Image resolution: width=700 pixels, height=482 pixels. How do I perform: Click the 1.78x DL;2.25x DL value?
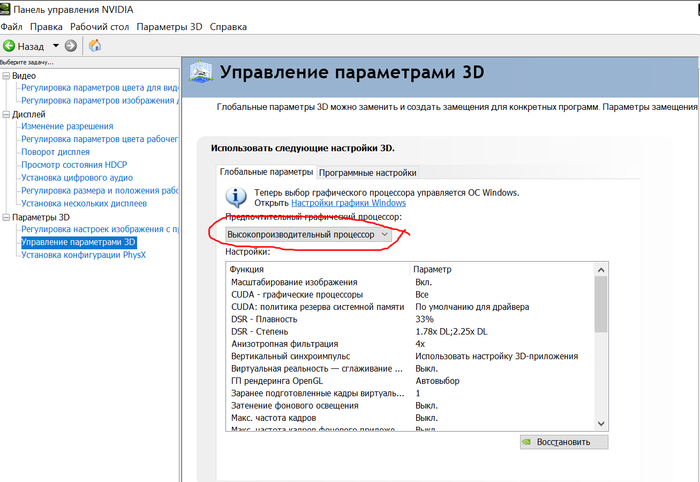(451, 332)
